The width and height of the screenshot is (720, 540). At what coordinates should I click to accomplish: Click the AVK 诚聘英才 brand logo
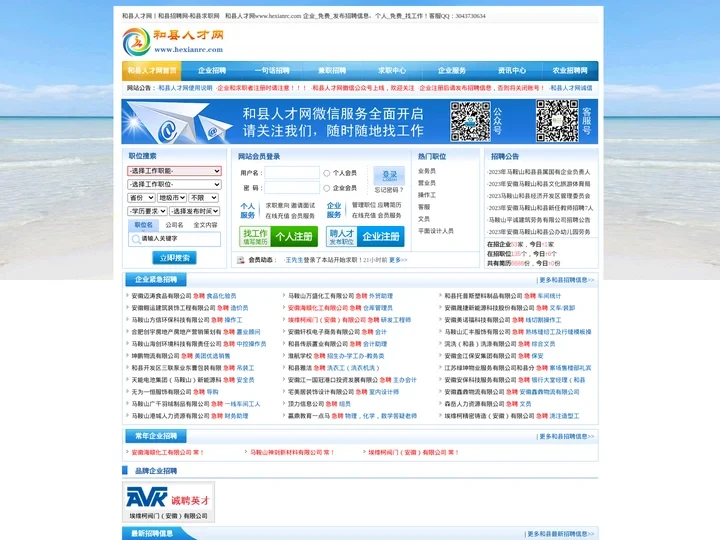(x=168, y=497)
